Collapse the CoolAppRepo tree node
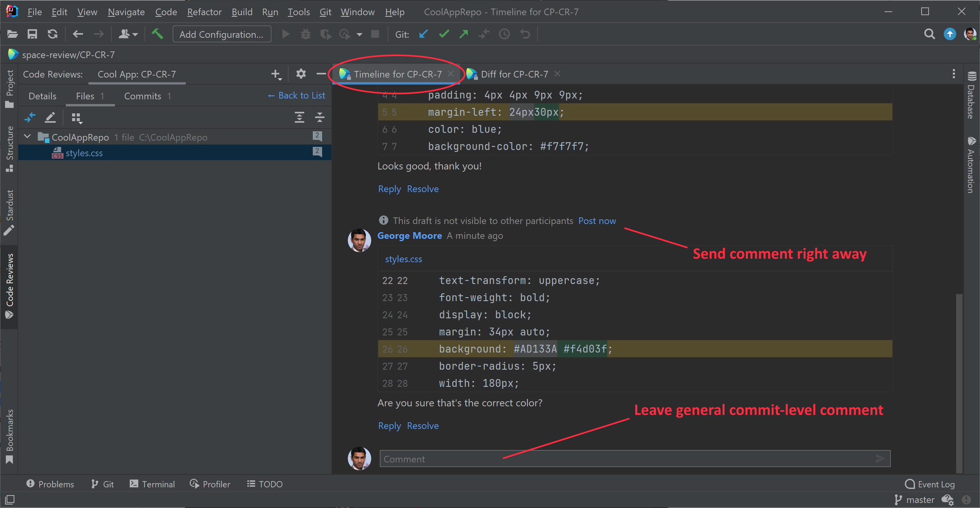 click(x=27, y=137)
